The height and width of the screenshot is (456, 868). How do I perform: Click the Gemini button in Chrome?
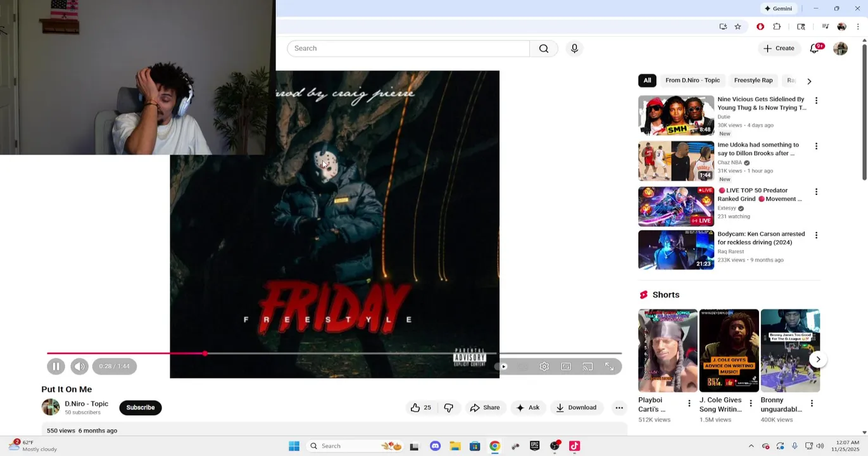778,8
